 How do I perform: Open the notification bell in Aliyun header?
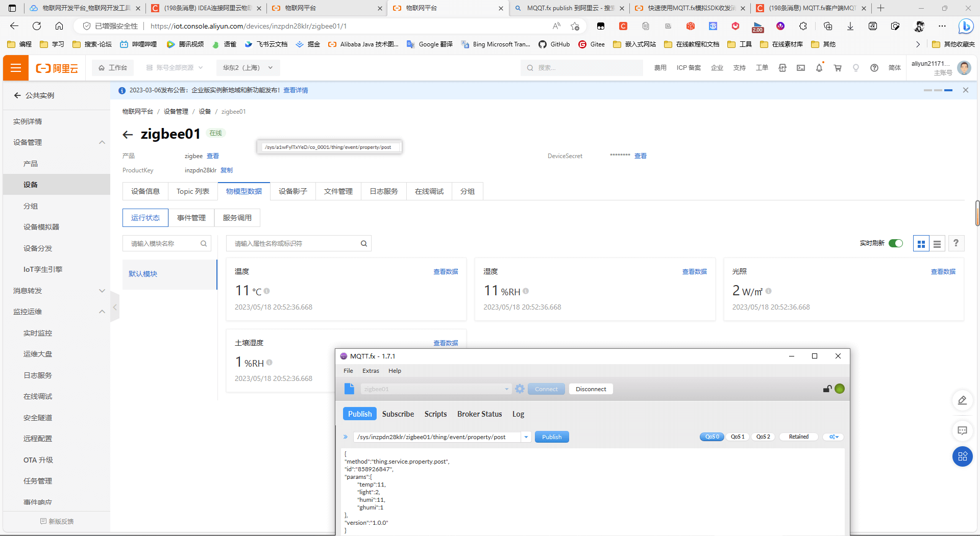819,68
